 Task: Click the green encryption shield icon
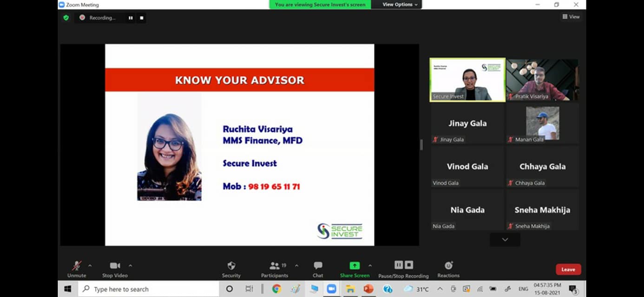click(66, 18)
